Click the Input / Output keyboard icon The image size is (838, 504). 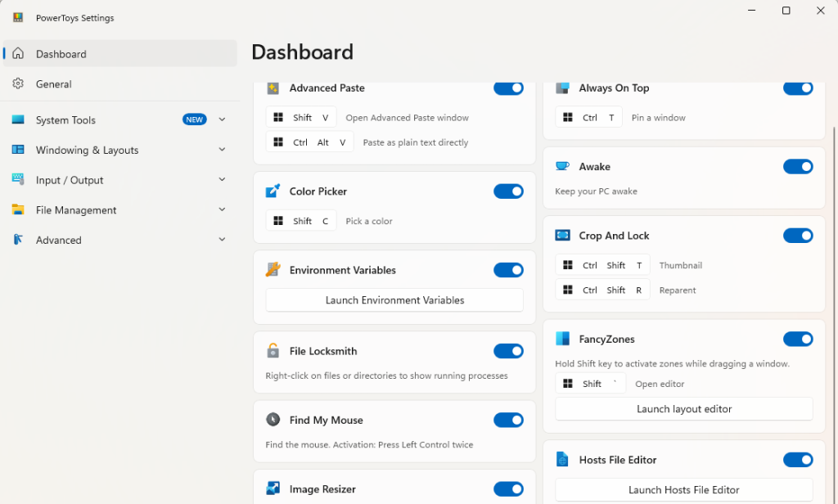18,179
